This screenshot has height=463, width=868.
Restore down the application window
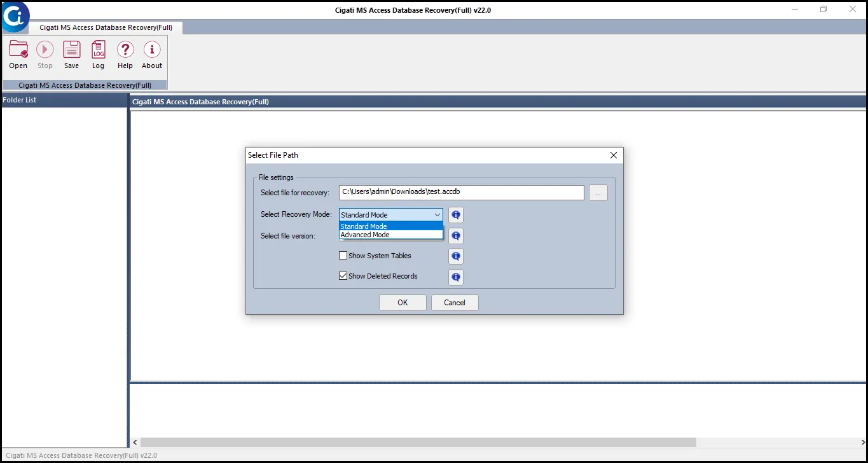coord(823,10)
